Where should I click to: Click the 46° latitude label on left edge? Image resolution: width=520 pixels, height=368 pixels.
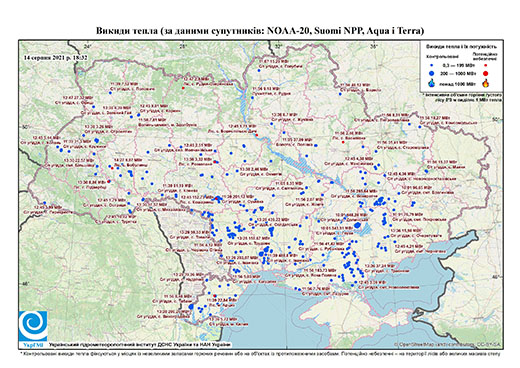point(26,284)
